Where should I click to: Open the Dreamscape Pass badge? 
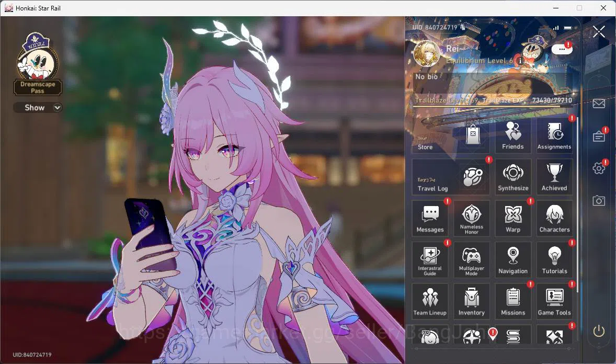tap(38, 64)
